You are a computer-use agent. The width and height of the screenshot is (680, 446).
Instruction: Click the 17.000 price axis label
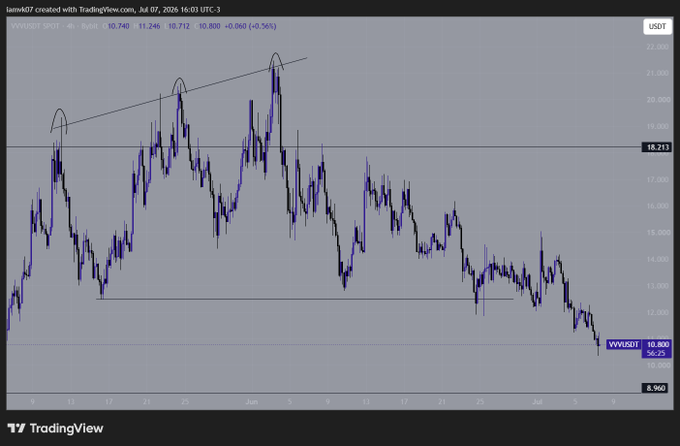pos(657,180)
